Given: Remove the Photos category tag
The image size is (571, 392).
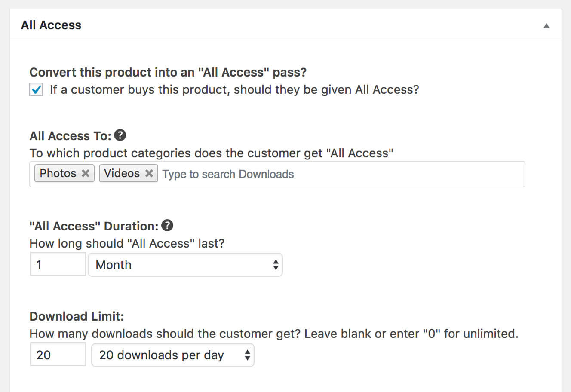Looking at the screenshot, I should (x=86, y=173).
